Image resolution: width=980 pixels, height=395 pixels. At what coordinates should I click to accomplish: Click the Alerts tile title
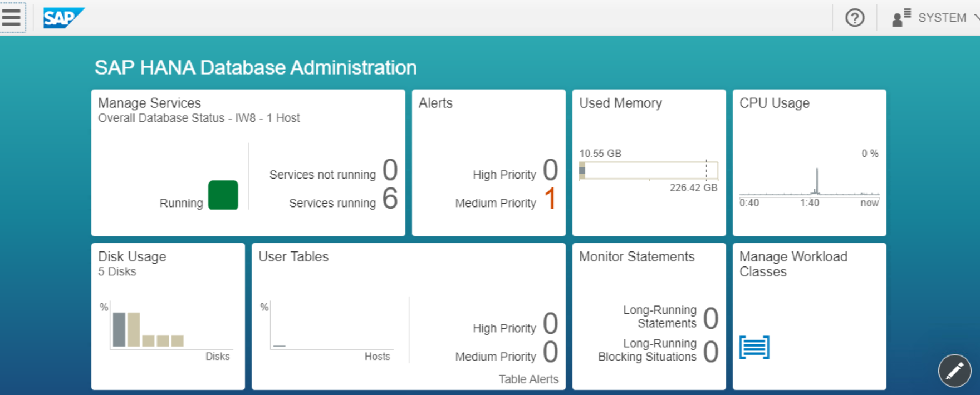pyautogui.click(x=435, y=103)
